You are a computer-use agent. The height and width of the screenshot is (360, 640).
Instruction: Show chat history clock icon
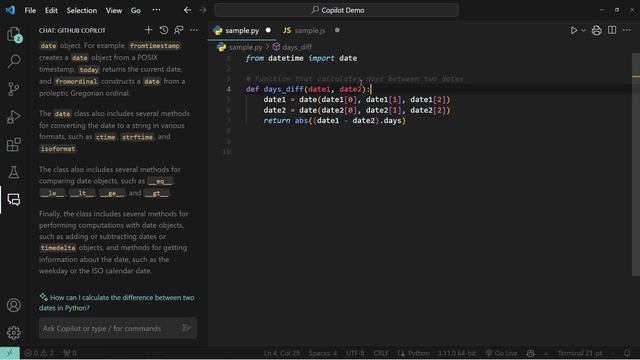click(164, 30)
